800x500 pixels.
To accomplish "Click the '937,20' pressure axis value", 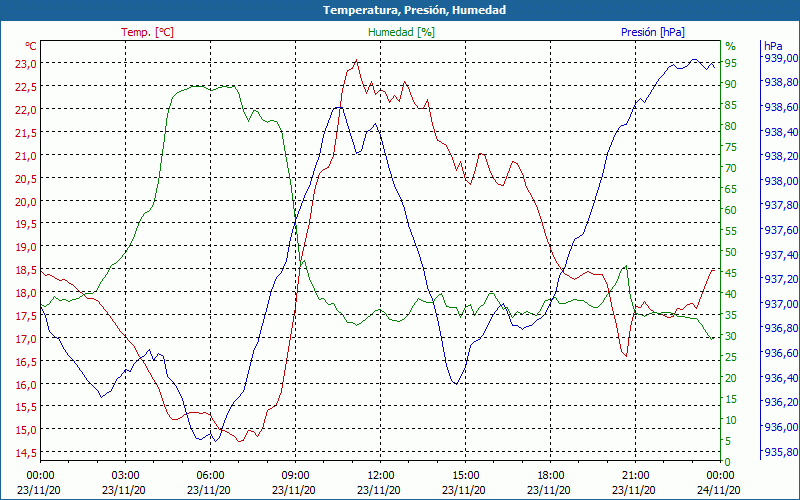I will (x=781, y=280).
